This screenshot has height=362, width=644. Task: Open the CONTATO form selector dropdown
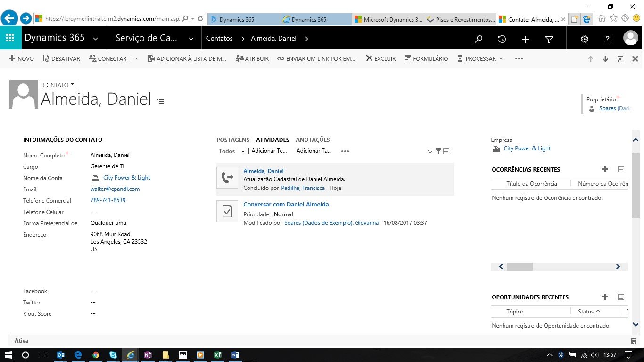[59, 85]
